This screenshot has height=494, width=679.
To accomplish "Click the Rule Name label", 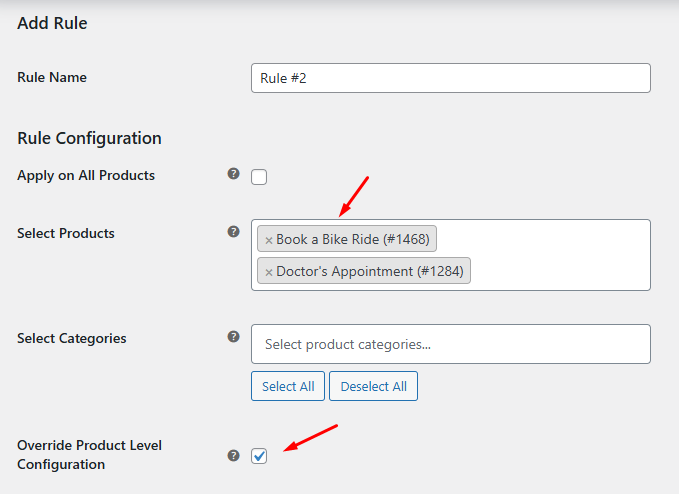I will (x=52, y=77).
